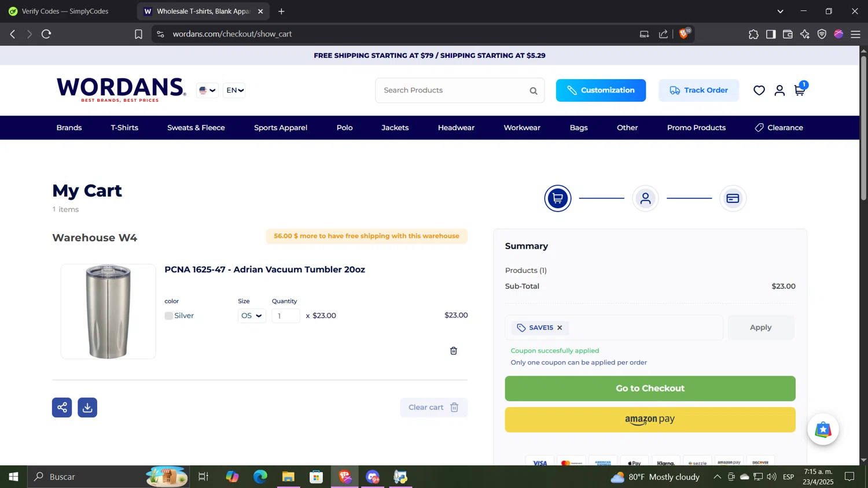Go back to previous page
This screenshot has height=488, width=868.
(x=13, y=34)
